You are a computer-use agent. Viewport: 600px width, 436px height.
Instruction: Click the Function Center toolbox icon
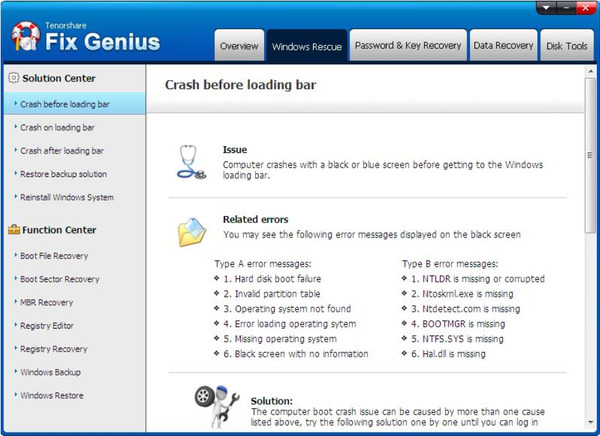coord(13,230)
